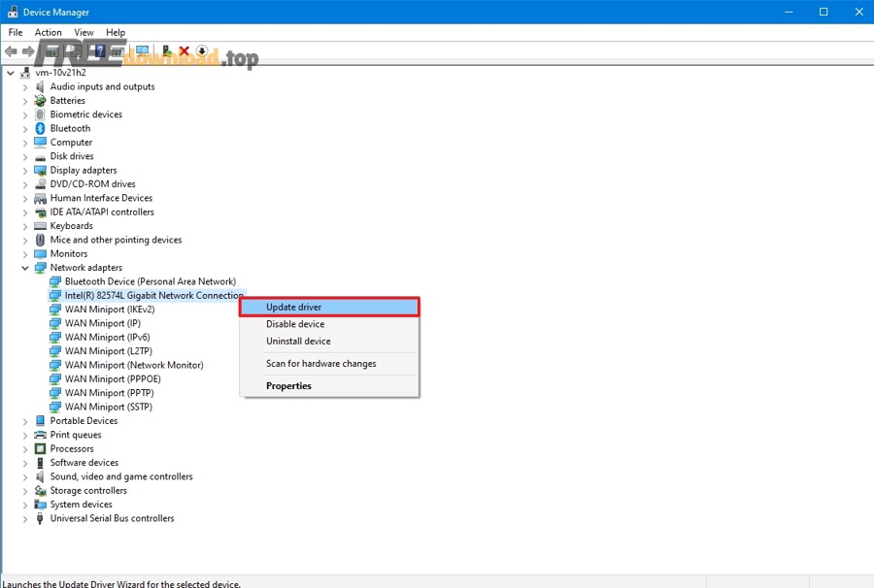Open the Help menu

coord(116,32)
